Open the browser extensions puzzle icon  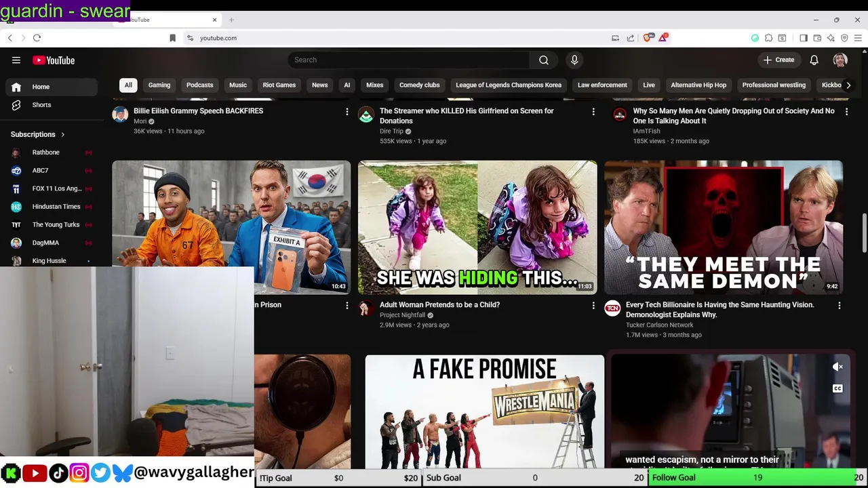[x=768, y=38]
